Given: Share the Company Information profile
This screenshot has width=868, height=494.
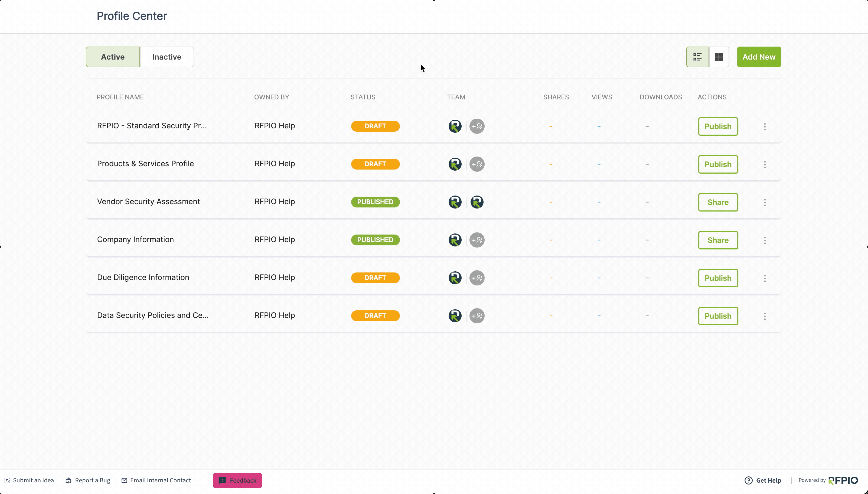Looking at the screenshot, I should click(718, 240).
